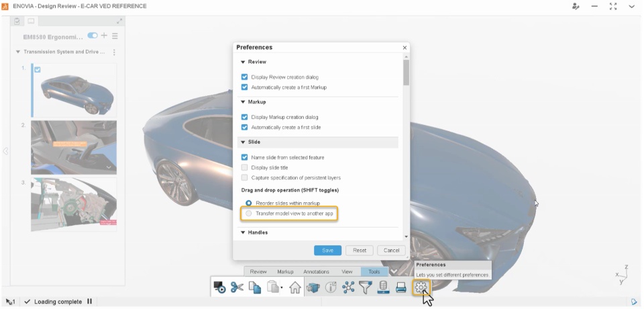Uncheck Display Markup creation dialog
The width and height of the screenshot is (644, 309).
pyautogui.click(x=245, y=118)
